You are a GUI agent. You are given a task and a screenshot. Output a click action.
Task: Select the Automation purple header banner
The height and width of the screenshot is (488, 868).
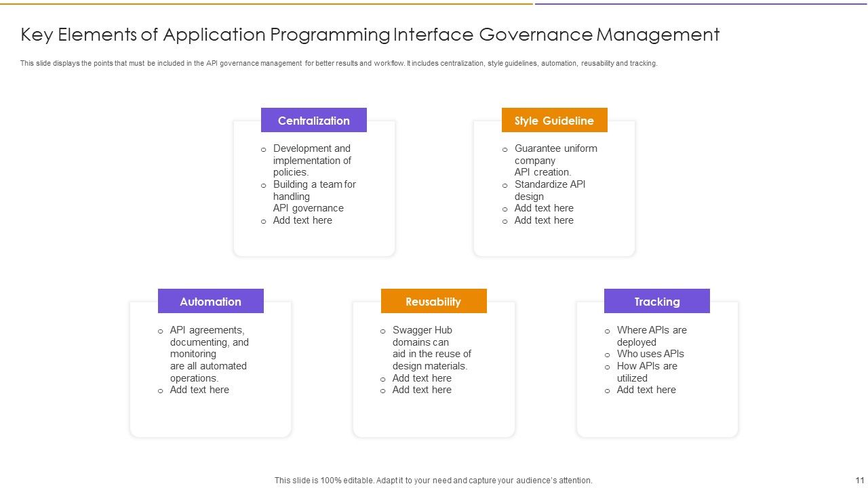tap(210, 301)
